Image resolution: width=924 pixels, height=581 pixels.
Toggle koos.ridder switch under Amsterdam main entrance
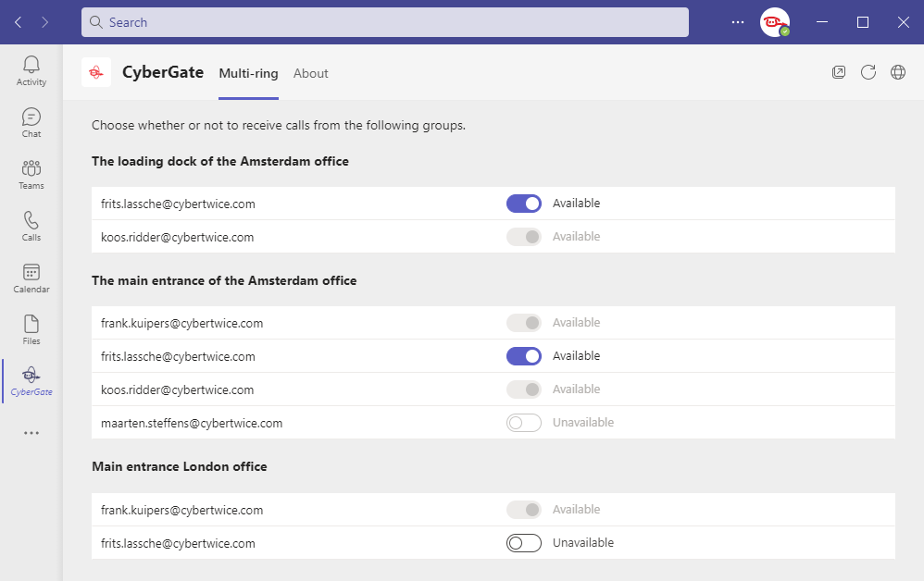coord(524,389)
